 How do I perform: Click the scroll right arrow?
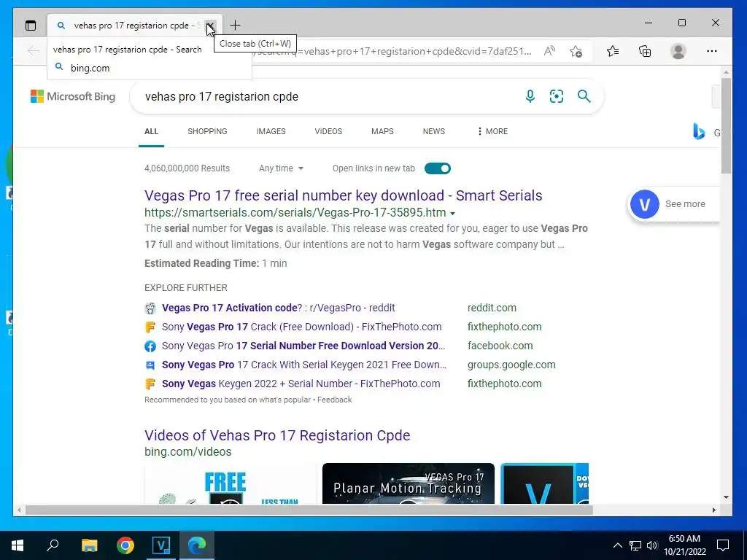click(713, 510)
